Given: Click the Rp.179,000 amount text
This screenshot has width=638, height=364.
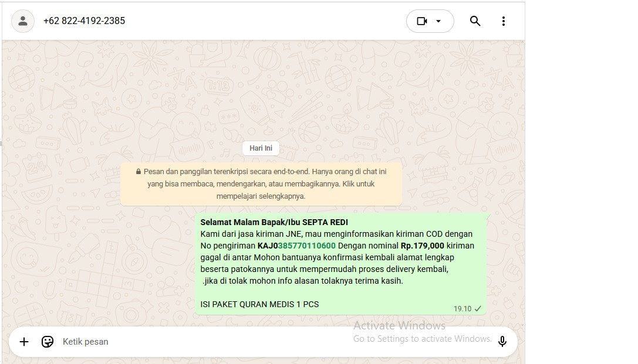Looking at the screenshot, I should coord(423,246).
